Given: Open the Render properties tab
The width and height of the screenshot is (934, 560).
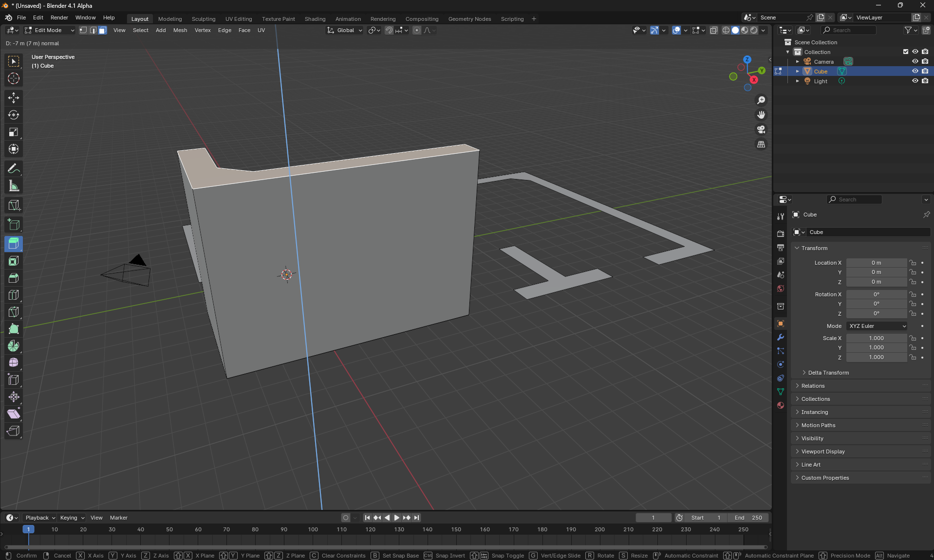Looking at the screenshot, I should (781, 234).
